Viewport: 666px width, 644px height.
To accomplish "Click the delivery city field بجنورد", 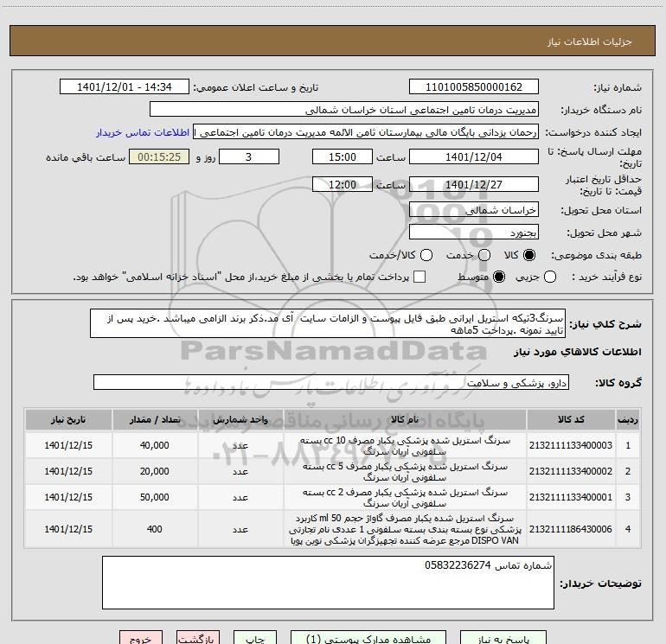I will (x=474, y=233).
